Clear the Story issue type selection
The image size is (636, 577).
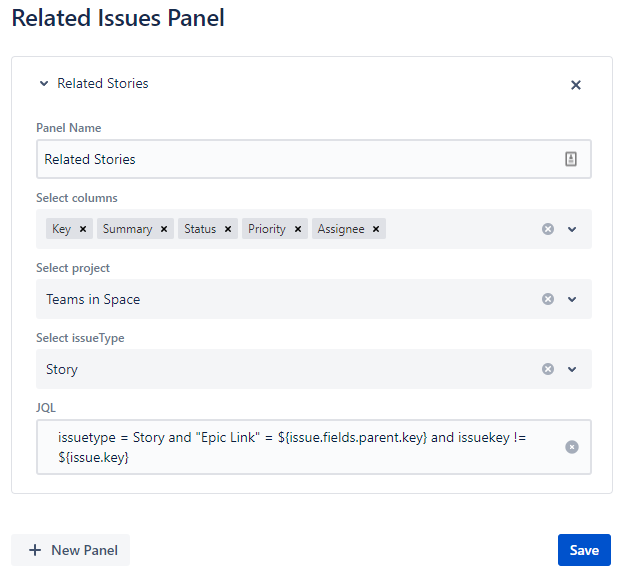[548, 369]
